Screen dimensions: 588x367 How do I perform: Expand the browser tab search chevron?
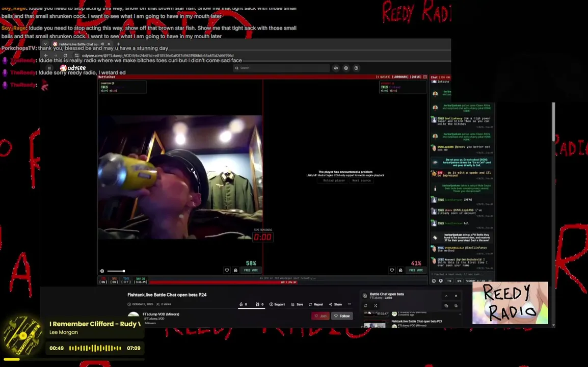(45, 44)
